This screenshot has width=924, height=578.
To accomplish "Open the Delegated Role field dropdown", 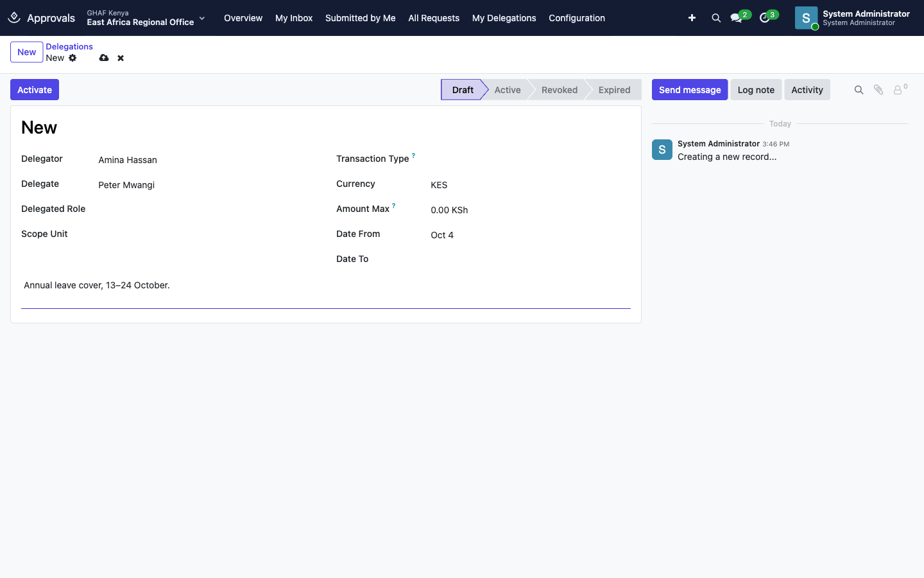I will [206, 210].
